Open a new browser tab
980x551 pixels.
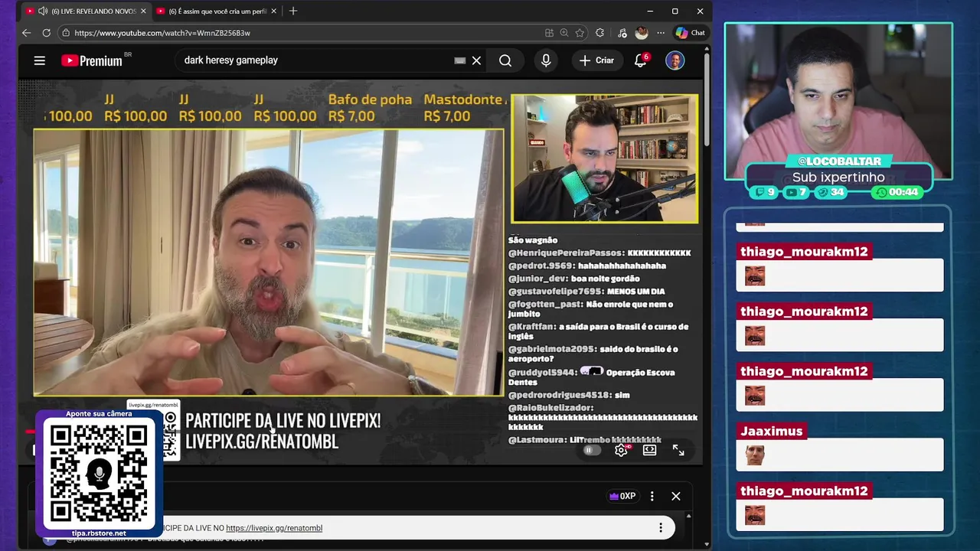(293, 11)
